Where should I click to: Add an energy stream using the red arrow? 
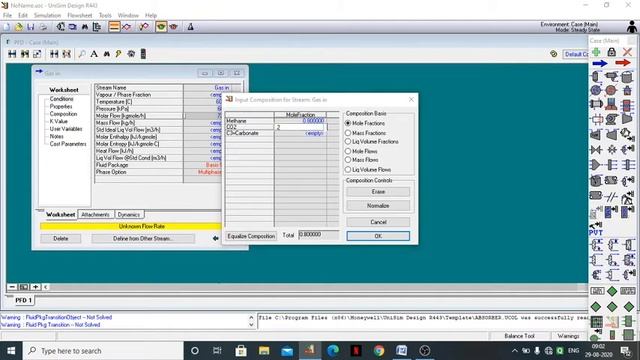click(623, 63)
